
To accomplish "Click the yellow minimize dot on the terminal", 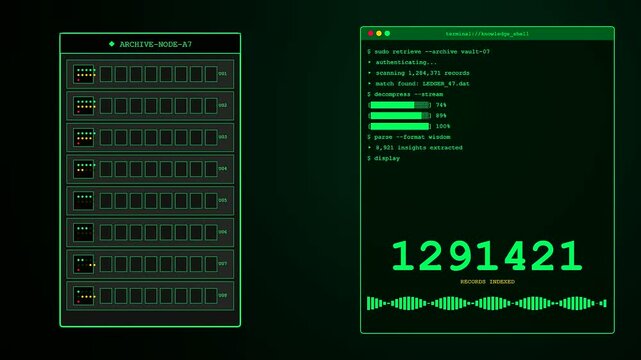I will tap(379, 34).
